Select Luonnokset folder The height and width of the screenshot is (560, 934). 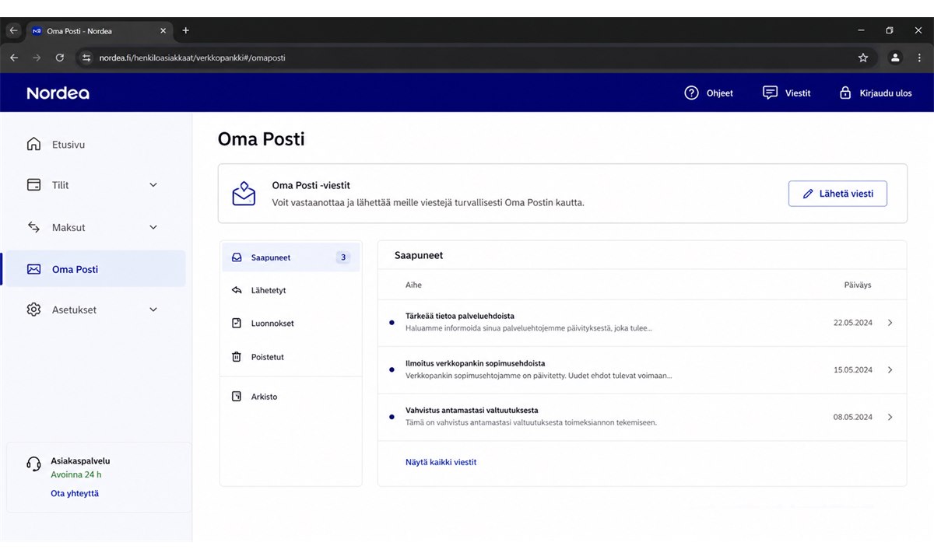[291, 323]
